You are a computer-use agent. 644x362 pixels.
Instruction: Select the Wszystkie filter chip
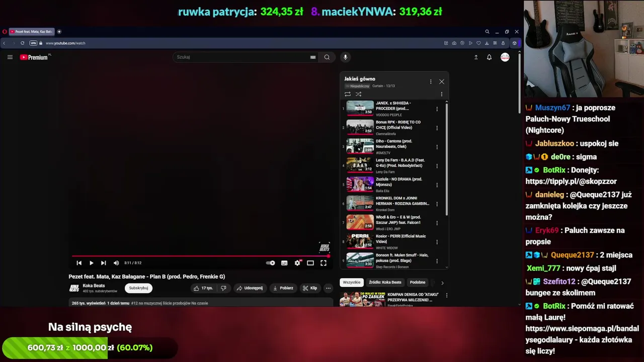point(352,283)
